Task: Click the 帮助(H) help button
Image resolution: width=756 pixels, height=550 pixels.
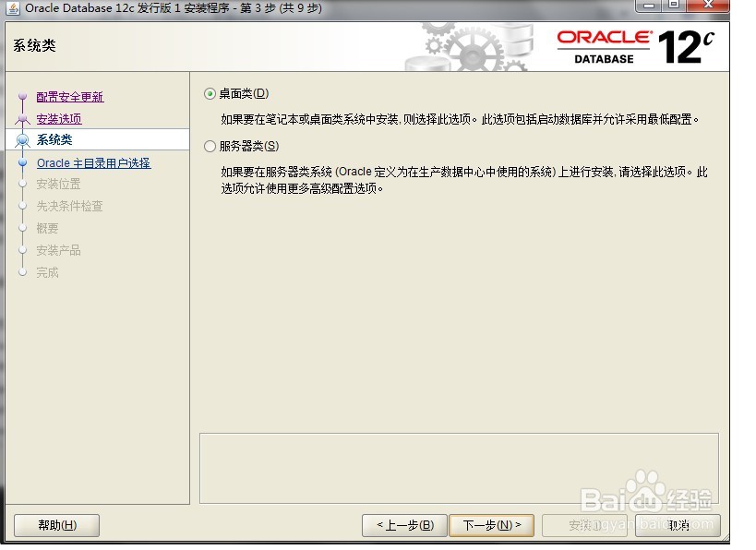Action: [x=57, y=525]
